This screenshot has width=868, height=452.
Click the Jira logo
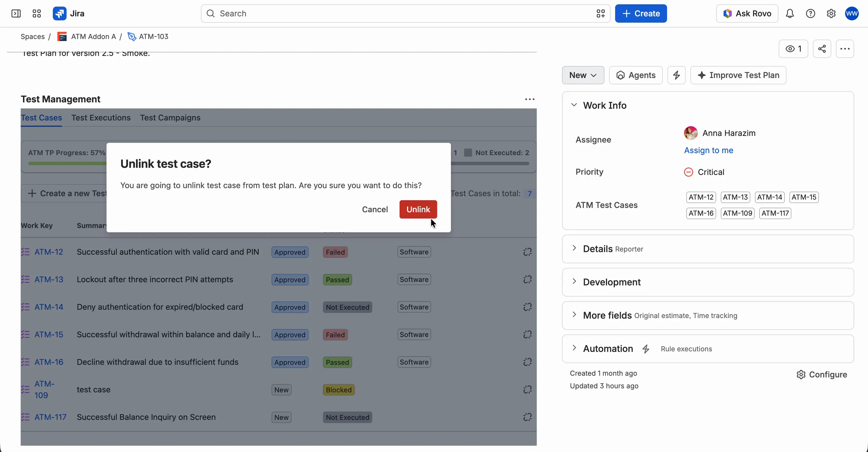pos(68,13)
